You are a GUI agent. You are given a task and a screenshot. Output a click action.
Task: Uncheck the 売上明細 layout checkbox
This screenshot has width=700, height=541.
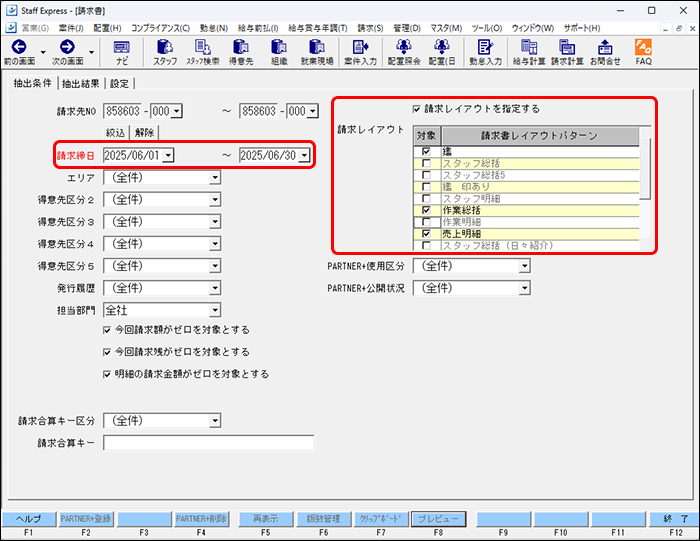pos(426,233)
